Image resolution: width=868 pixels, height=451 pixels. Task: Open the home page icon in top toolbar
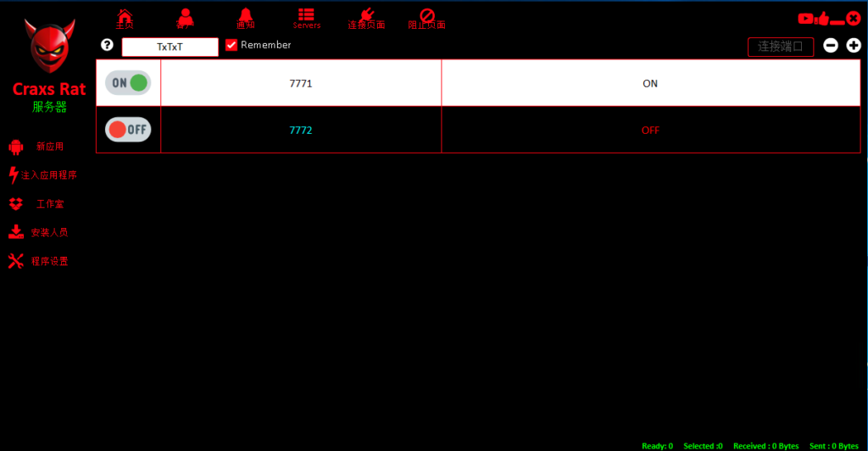[125, 18]
